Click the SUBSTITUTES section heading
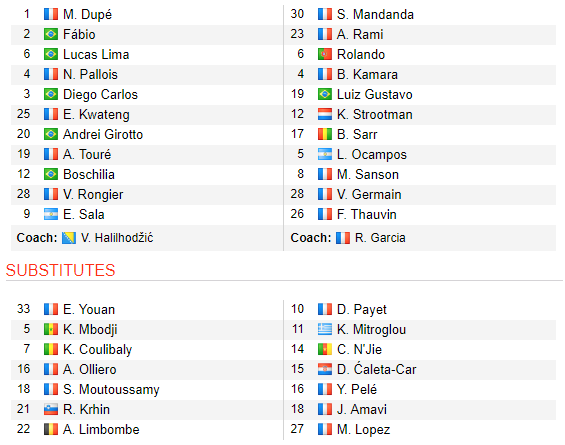The width and height of the screenshot is (565, 445). pyautogui.click(x=61, y=270)
